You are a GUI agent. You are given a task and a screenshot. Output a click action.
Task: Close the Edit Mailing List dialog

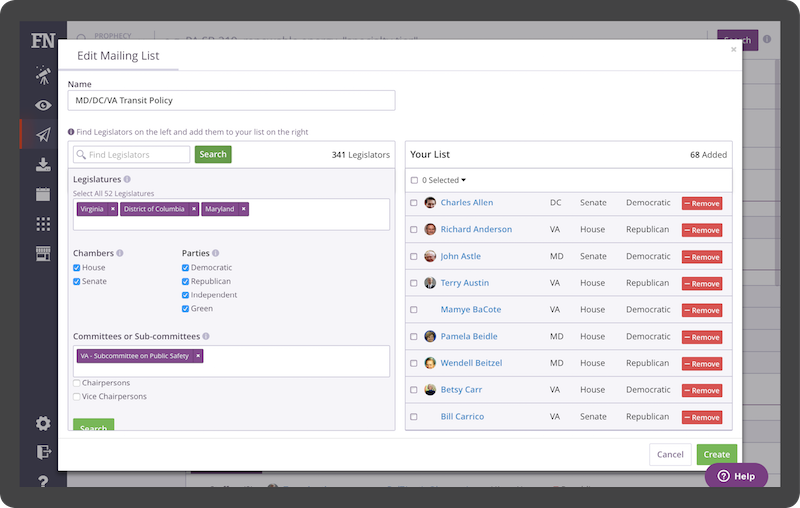coord(734,49)
